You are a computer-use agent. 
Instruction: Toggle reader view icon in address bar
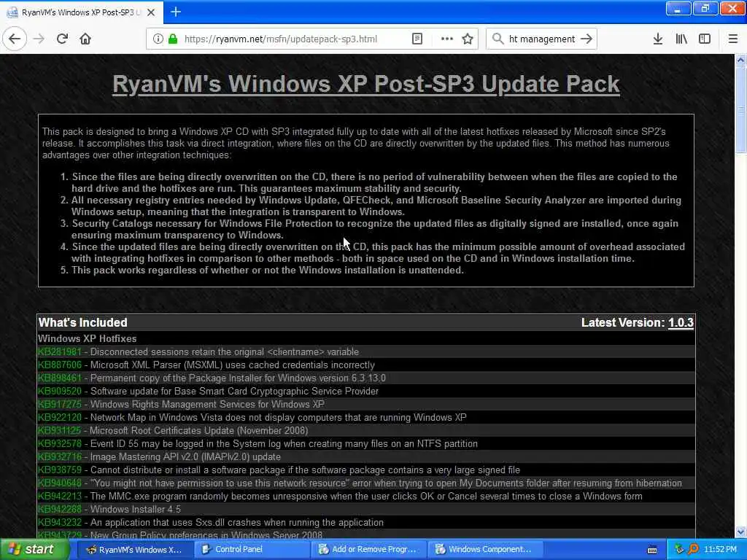point(417,39)
